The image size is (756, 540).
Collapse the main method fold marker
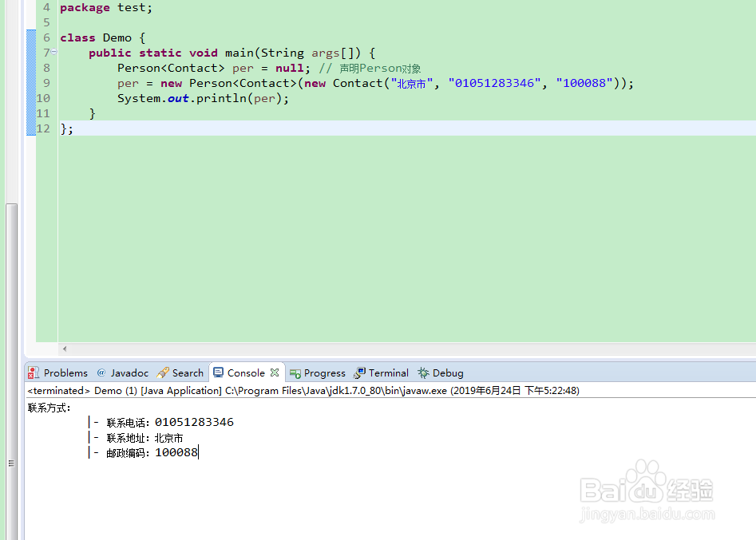(54, 52)
